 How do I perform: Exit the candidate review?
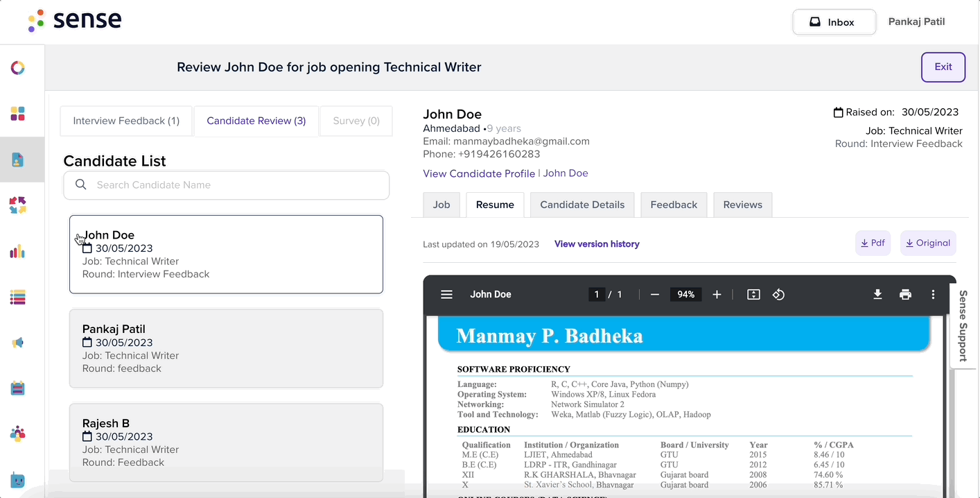pyautogui.click(x=943, y=67)
